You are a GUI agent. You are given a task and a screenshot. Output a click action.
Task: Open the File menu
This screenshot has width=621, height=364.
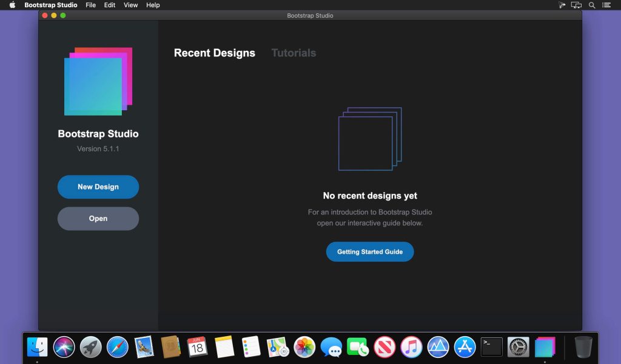click(x=90, y=5)
